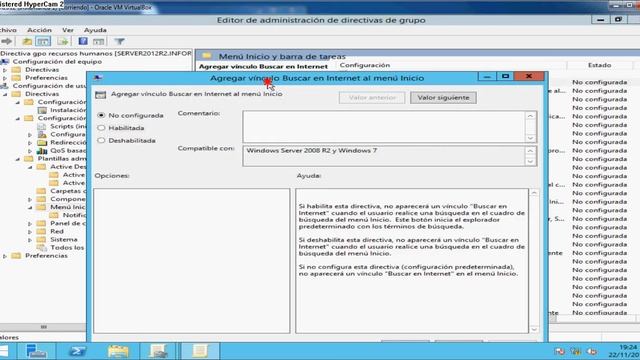Open the Ver menu

[x=68, y=30]
